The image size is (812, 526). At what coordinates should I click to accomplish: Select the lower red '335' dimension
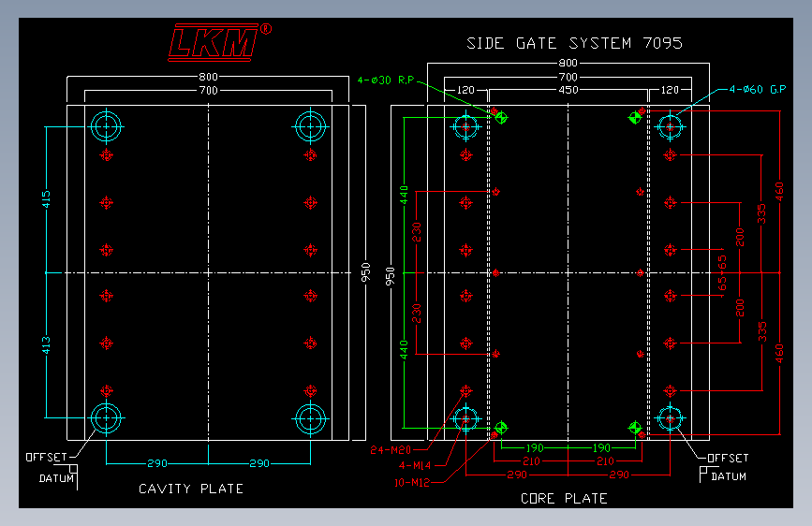click(761, 332)
